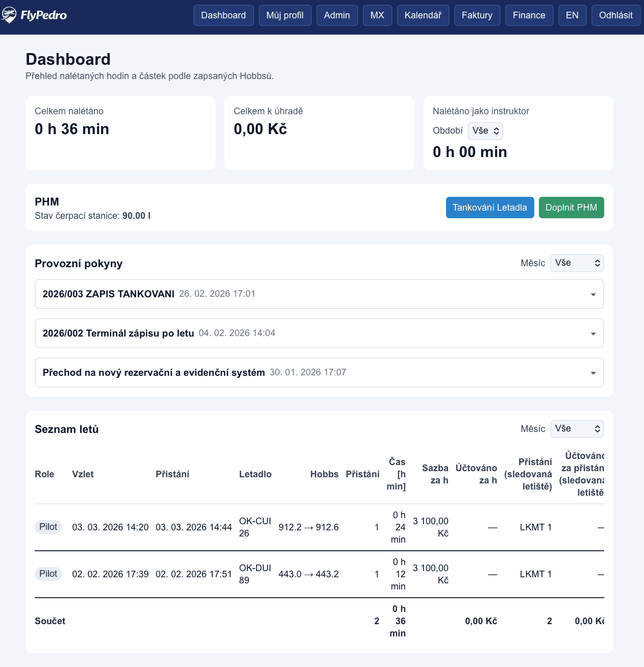Viewport: 644px width, 667px height.
Task: Open the Měsíc dropdown in Seznam letů
Action: coord(576,428)
